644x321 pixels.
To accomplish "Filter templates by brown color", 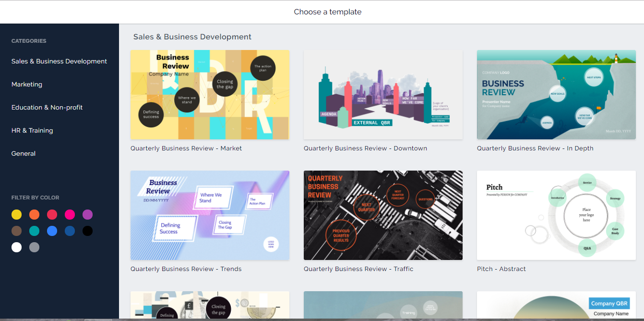I will [17, 231].
